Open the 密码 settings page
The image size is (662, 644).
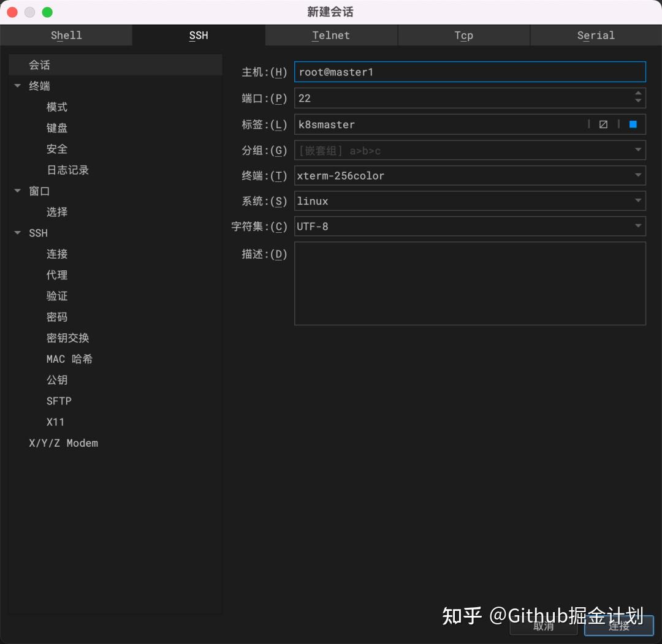pyautogui.click(x=57, y=317)
